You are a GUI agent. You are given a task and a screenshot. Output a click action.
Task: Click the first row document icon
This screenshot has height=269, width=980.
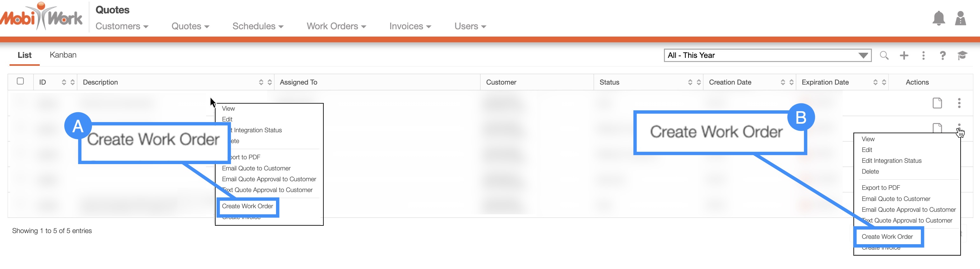937,103
